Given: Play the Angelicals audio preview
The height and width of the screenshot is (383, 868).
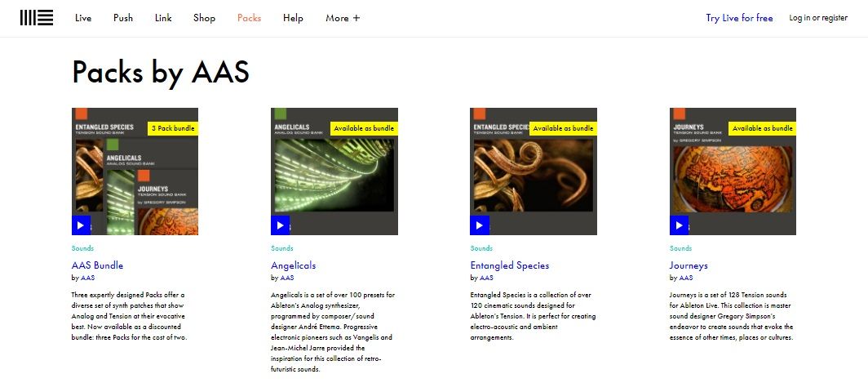Looking at the screenshot, I should (x=280, y=225).
